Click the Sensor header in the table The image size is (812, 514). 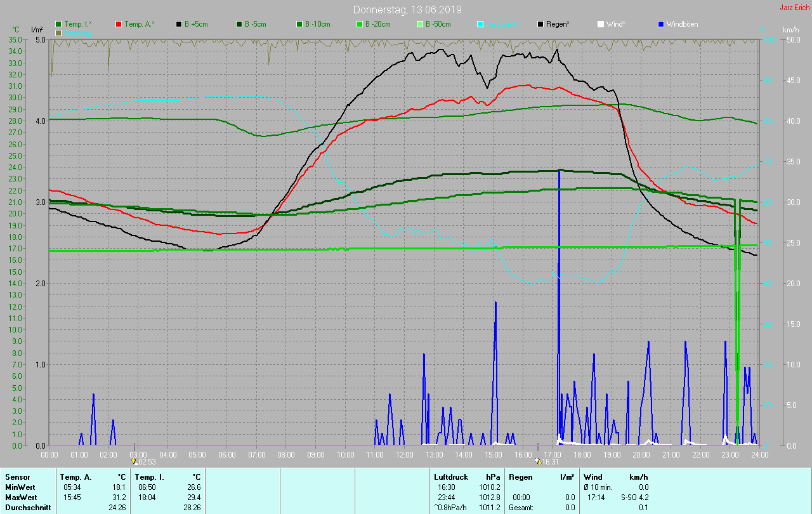tap(18, 477)
